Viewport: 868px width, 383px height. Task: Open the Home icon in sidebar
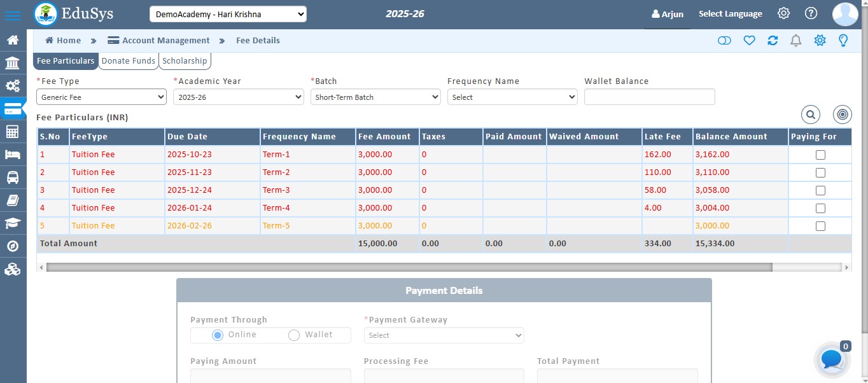tap(13, 39)
